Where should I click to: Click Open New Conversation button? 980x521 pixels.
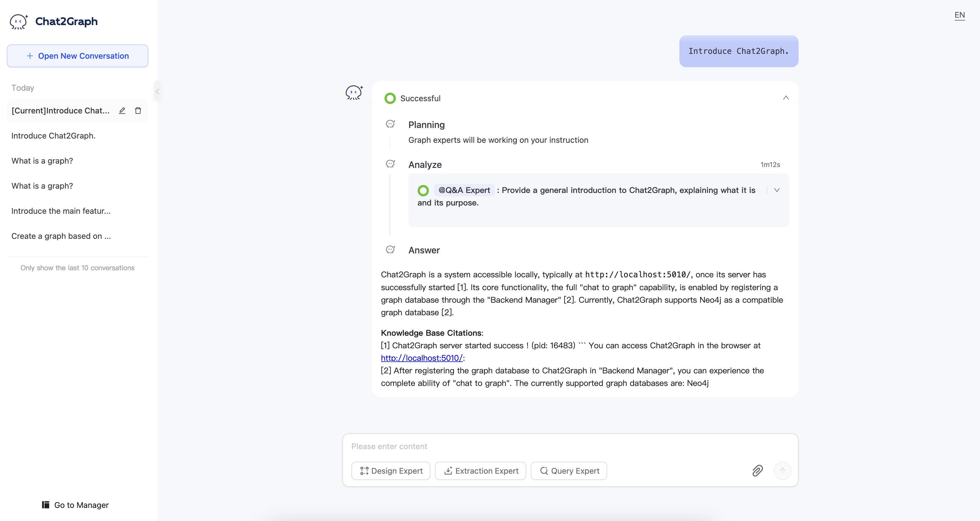tap(77, 56)
